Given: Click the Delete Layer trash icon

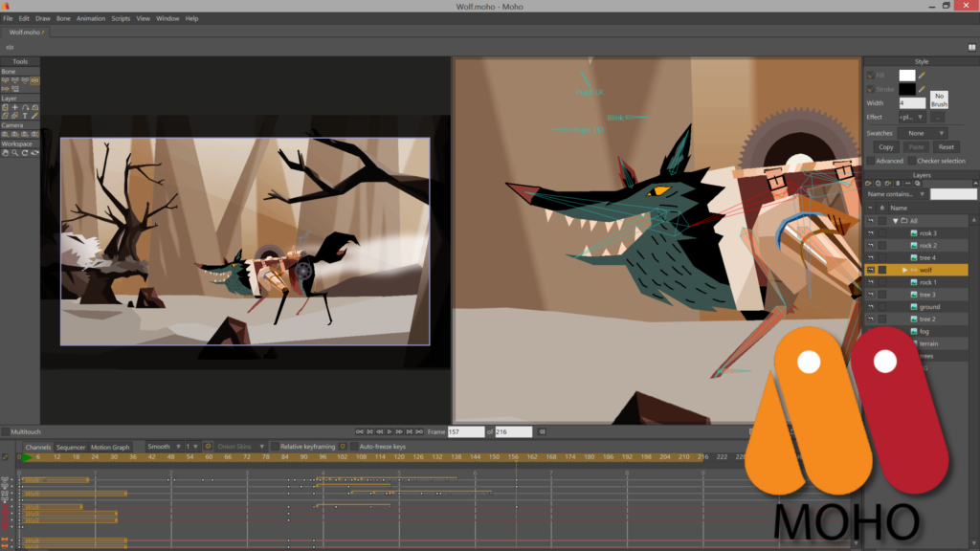Looking at the screenshot, I should 898,184.
